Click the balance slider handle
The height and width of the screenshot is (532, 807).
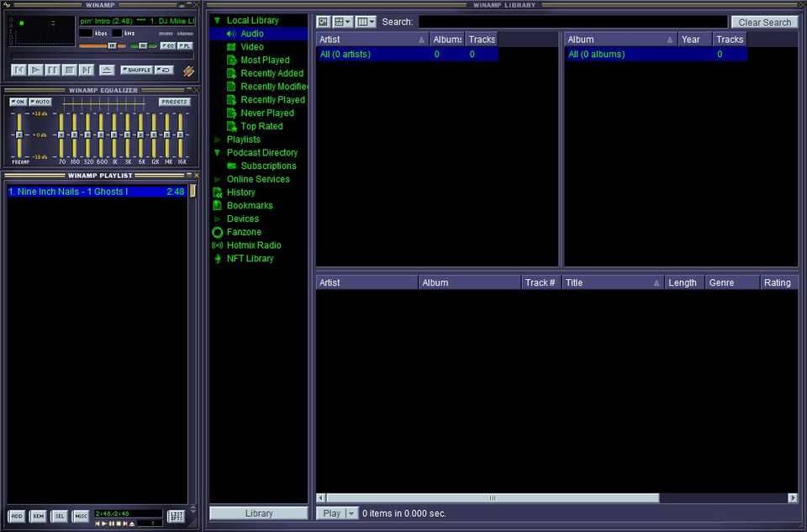[x=143, y=45]
